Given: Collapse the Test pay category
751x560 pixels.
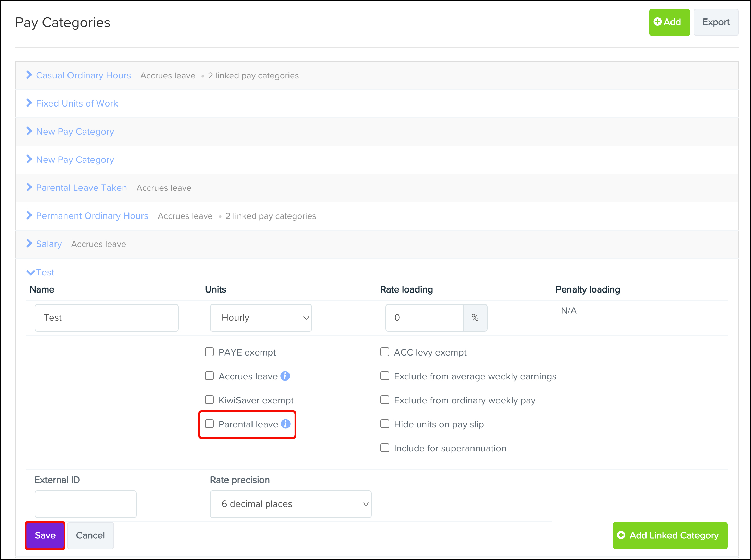Looking at the screenshot, I should coord(30,272).
